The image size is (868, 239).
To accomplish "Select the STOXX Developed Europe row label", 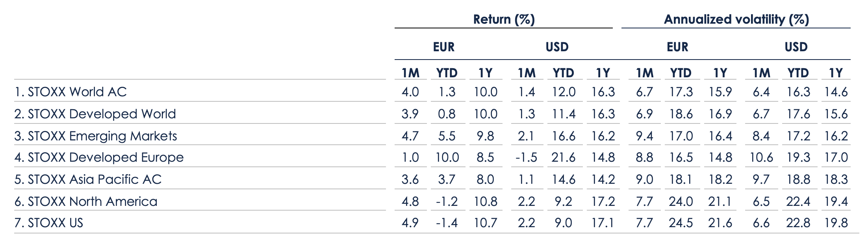I will 99,157.
